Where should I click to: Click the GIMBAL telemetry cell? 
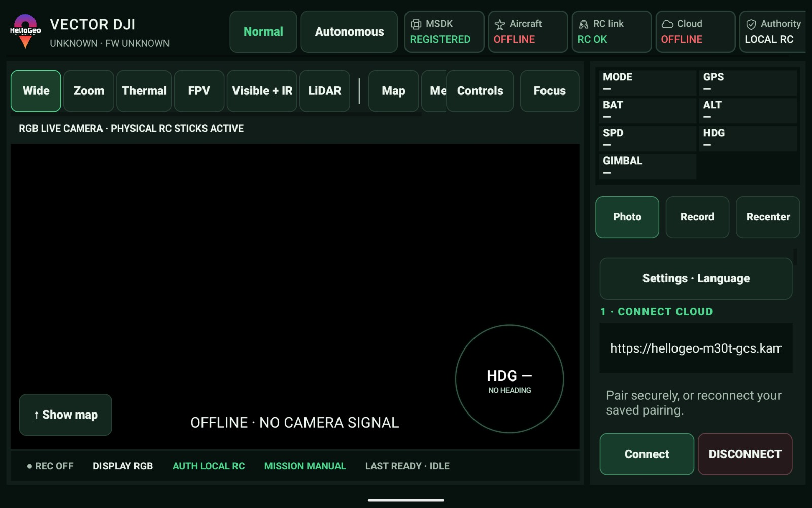(x=647, y=166)
